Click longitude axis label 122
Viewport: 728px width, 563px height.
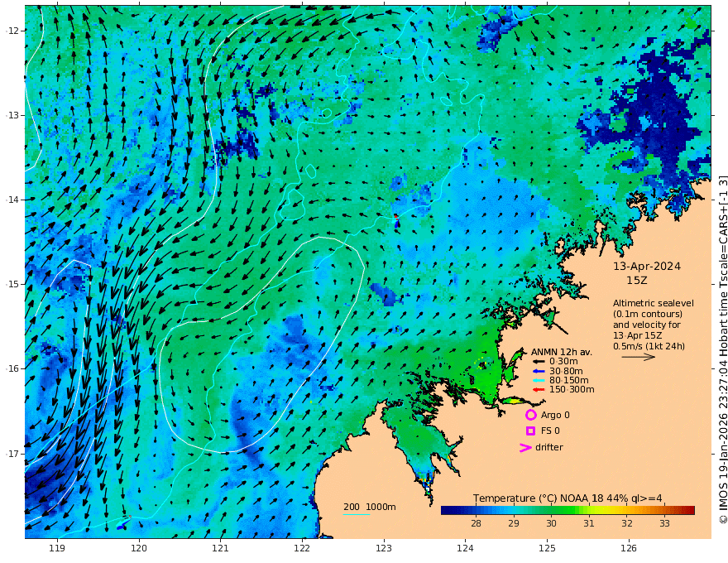(x=302, y=549)
